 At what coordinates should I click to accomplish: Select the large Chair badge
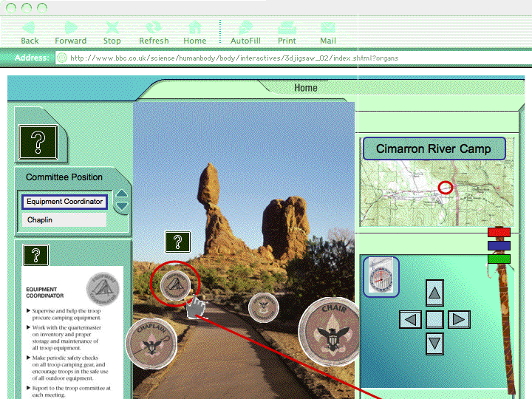(330, 332)
